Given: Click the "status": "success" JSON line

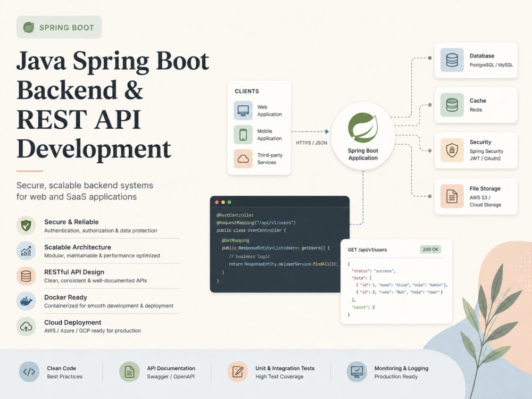Looking at the screenshot, I should tap(373, 271).
